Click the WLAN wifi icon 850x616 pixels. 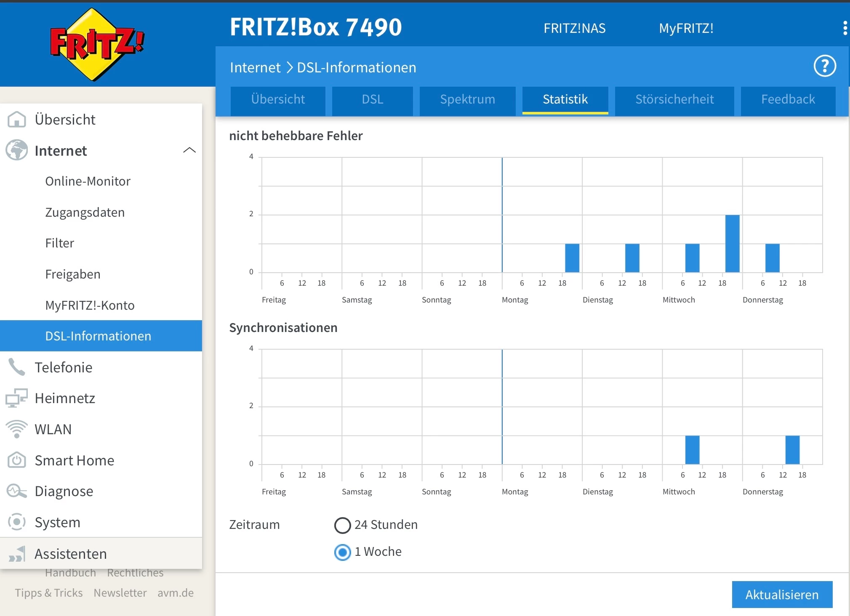click(17, 429)
